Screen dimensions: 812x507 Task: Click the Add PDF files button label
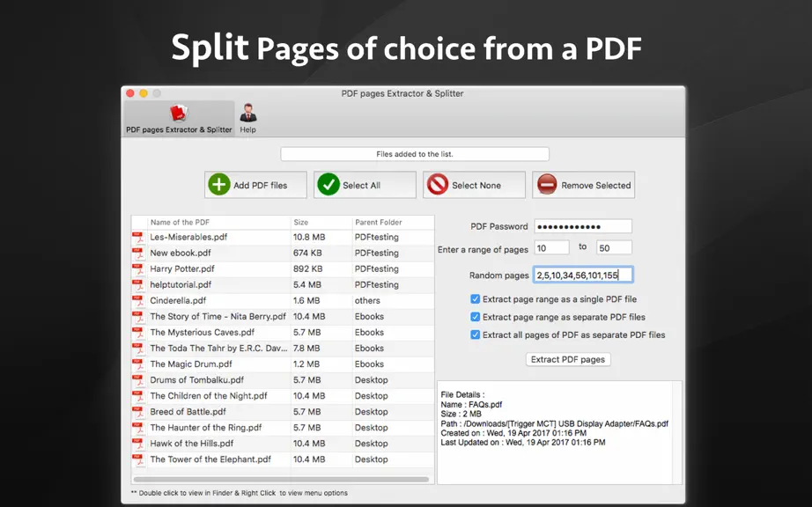click(x=260, y=185)
